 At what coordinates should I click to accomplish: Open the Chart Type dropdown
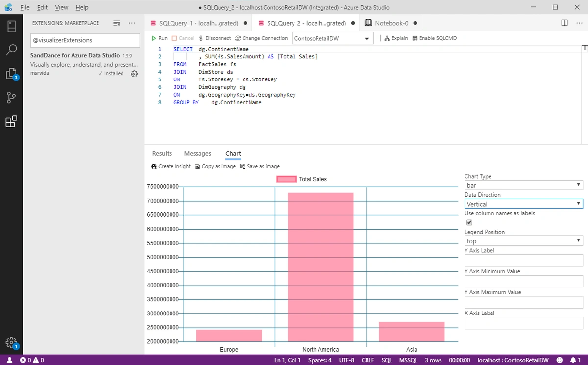point(523,185)
